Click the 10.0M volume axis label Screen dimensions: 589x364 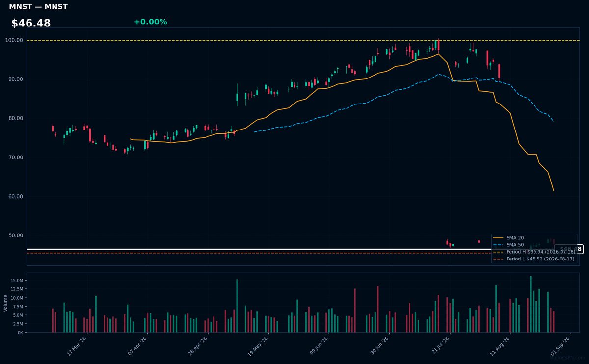coord(17,298)
